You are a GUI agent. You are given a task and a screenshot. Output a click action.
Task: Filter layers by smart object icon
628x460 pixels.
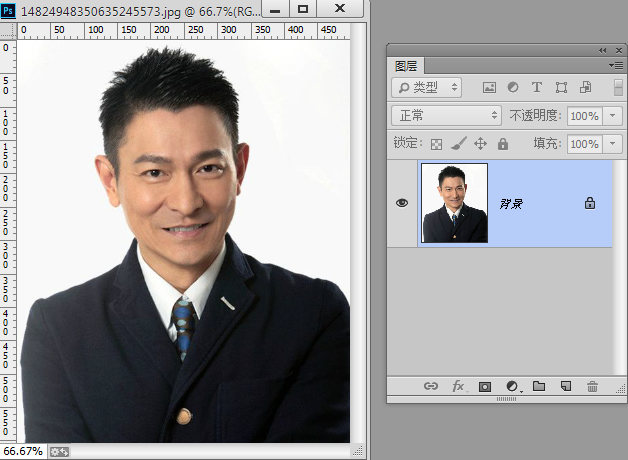[585, 87]
